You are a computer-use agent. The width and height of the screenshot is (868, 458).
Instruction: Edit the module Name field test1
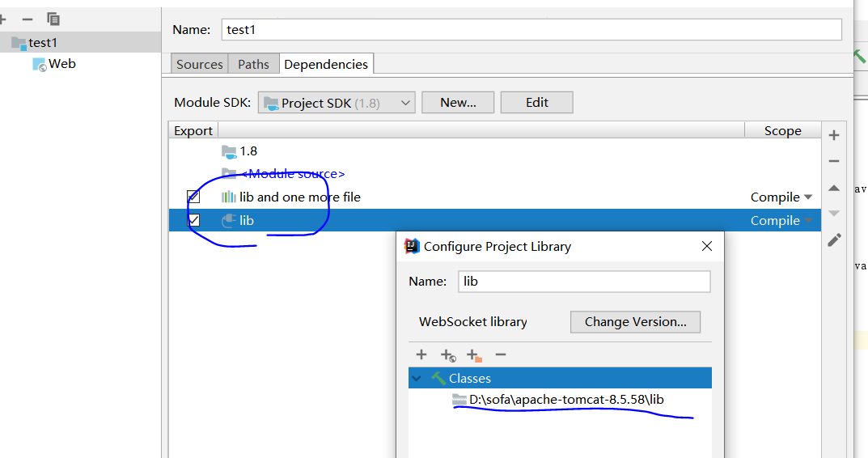(531, 30)
